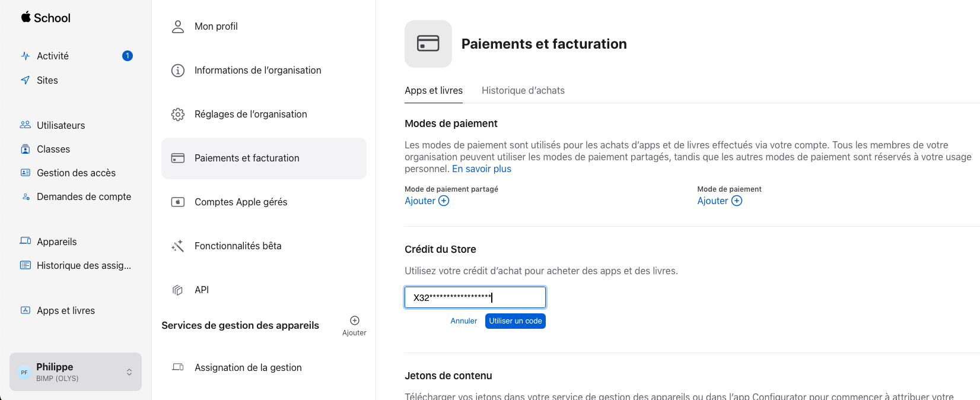Open the En savoir plus link

tap(482, 169)
